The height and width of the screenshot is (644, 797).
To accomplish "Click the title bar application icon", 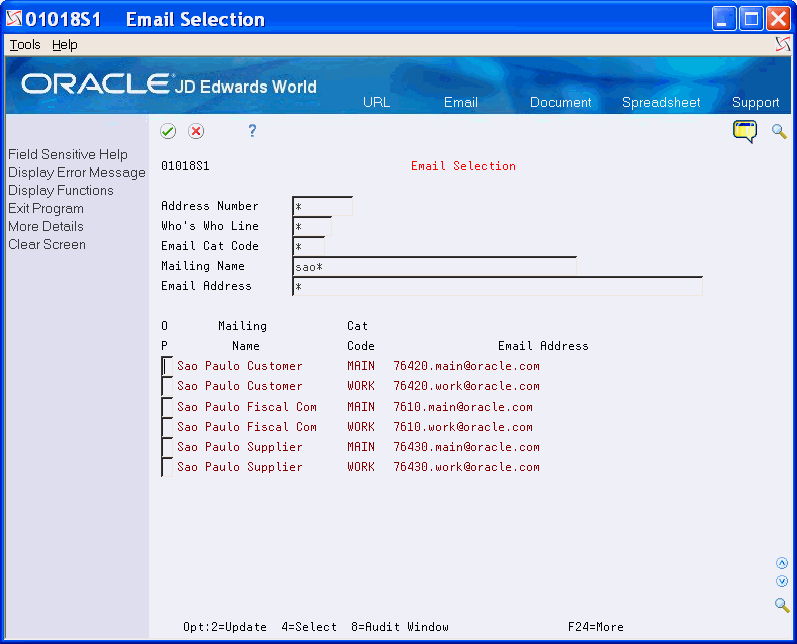I will [x=14, y=19].
